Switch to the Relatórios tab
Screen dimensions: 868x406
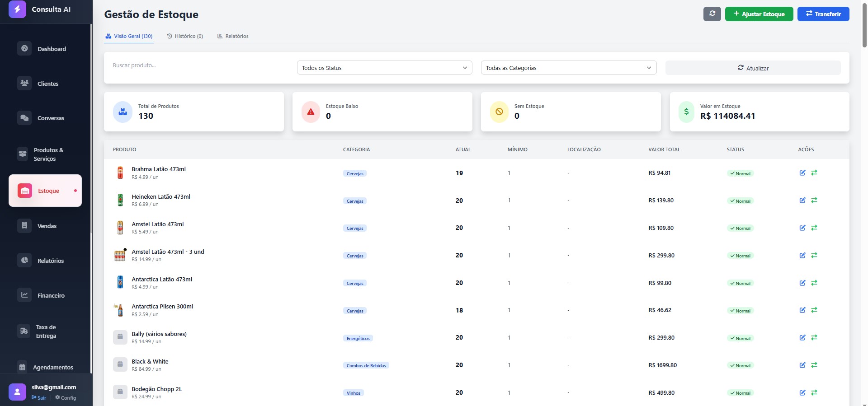[x=233, y=36]
